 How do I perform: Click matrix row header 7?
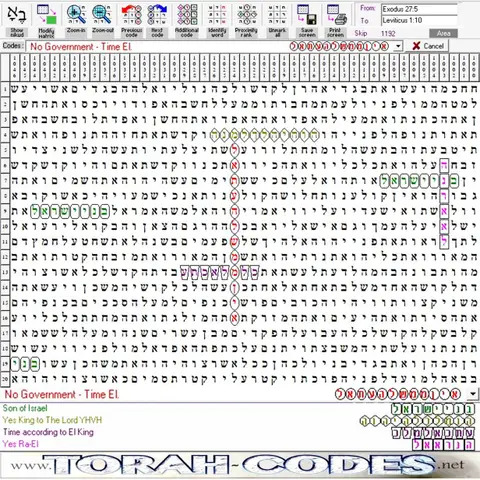(x=5, y=180)
